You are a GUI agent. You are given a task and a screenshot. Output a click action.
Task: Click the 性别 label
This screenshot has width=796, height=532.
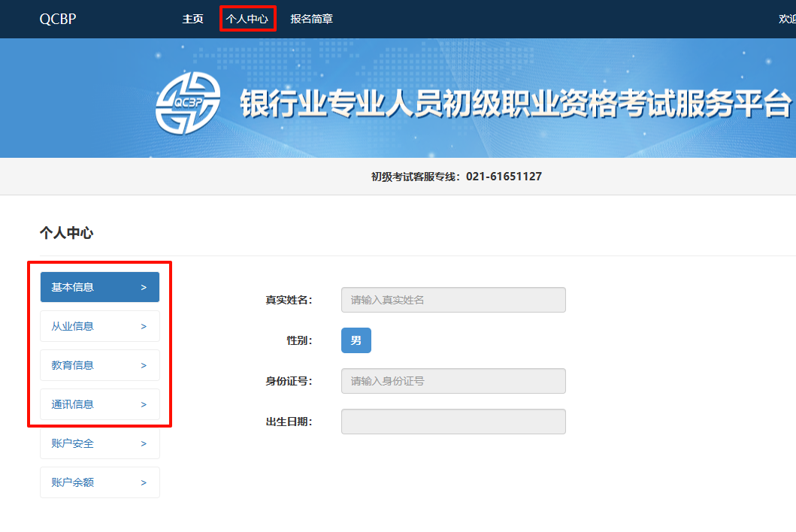[299, 340]
